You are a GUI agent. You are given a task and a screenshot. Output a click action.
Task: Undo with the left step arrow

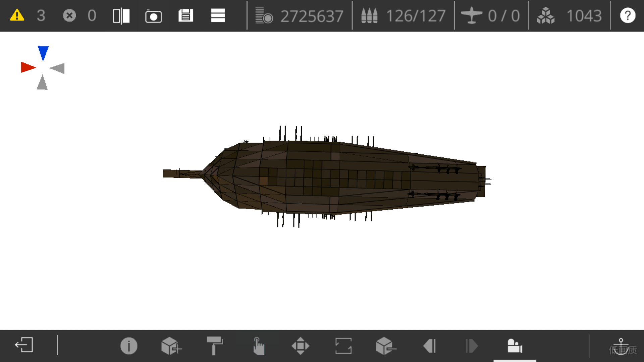coord(430,346)
